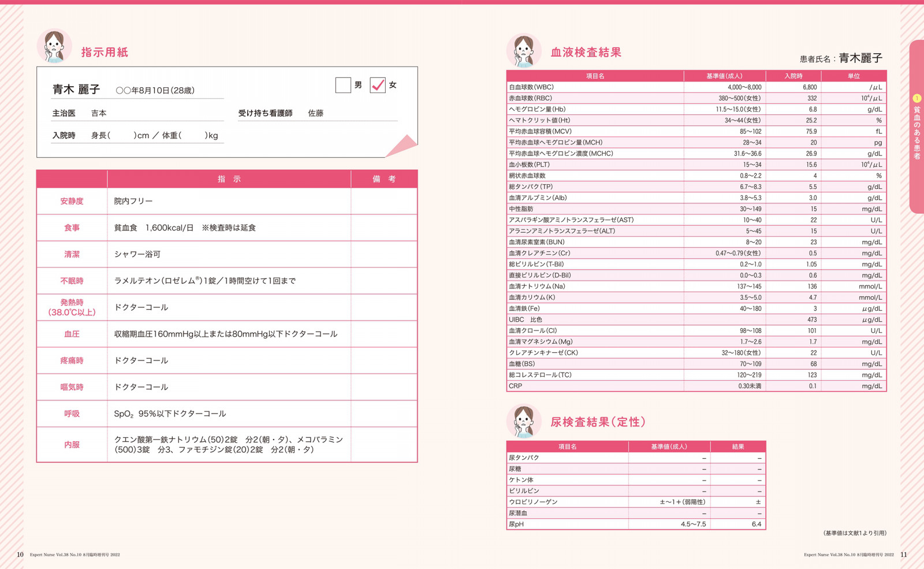Click the ラメルテオン(ロゼレム) instruction for 不眠時
The width and height of the screenshot is (924, 569).
205,281
